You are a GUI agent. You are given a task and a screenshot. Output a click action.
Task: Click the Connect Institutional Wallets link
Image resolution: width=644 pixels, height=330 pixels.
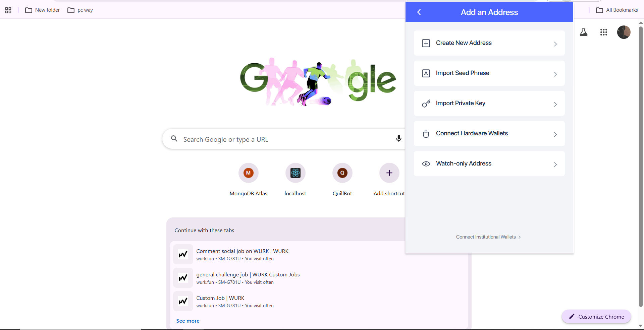(489, 237)
